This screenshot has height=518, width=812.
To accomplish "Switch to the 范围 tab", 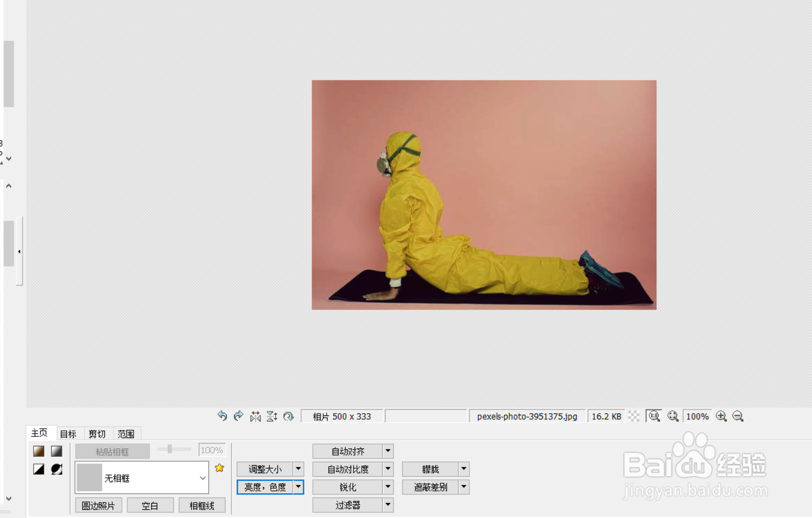I will tap(126, 434).
